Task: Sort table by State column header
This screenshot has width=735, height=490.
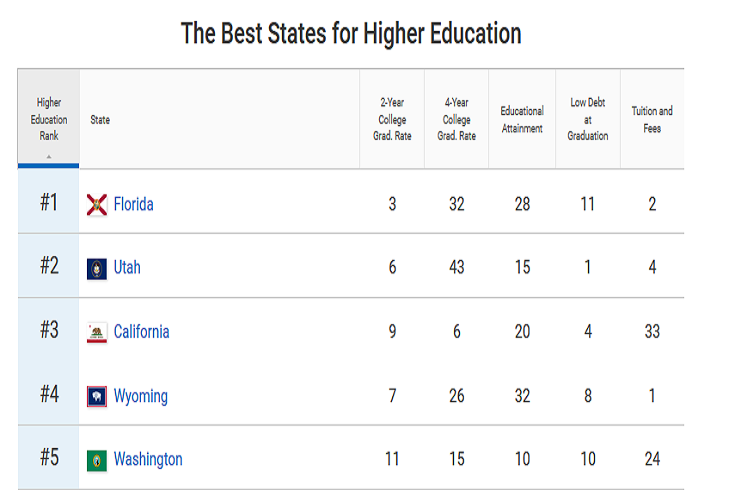Action: point(100,120)
